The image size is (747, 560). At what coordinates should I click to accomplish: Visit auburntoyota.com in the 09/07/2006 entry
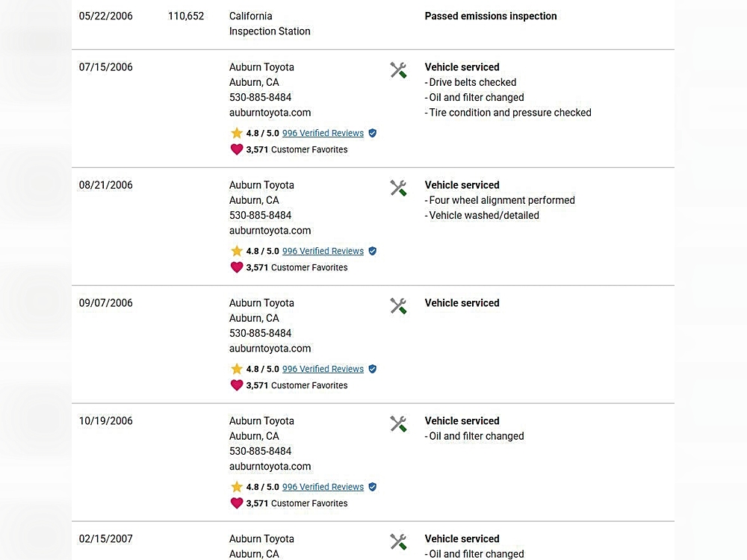tap(270, 349)
